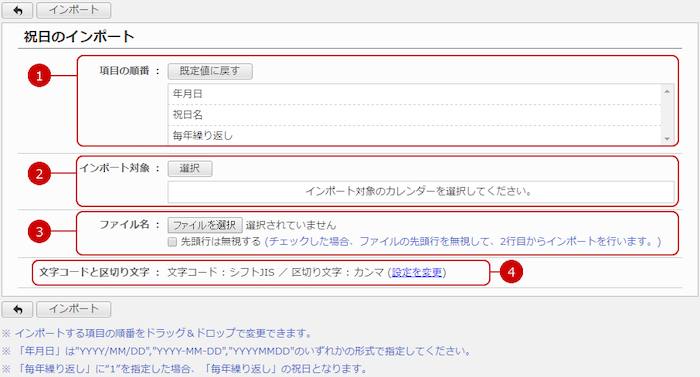Click the item order list scrollbar track

[667, 115]
